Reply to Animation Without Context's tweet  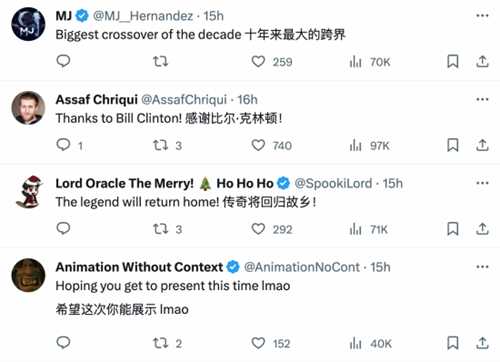point(63,343)
